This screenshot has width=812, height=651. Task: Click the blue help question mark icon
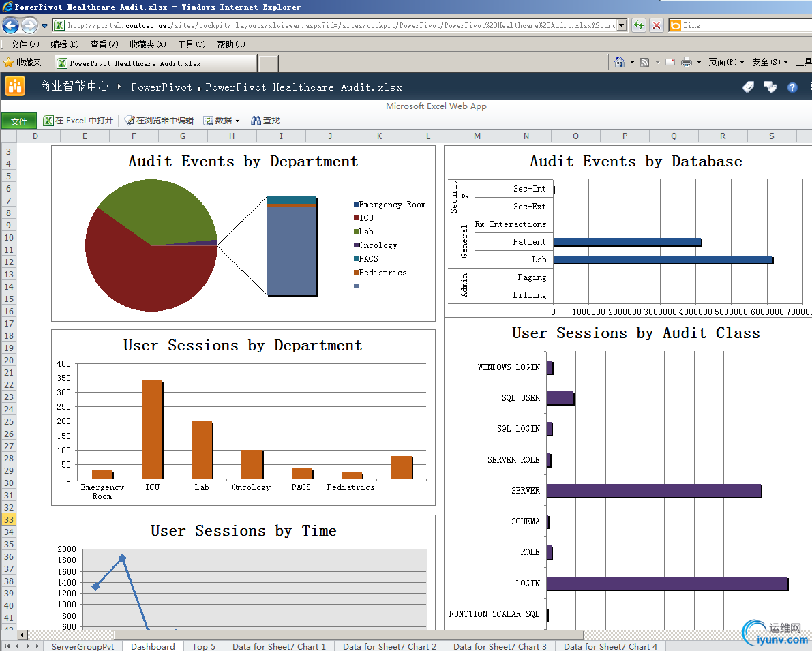[792, 87]
